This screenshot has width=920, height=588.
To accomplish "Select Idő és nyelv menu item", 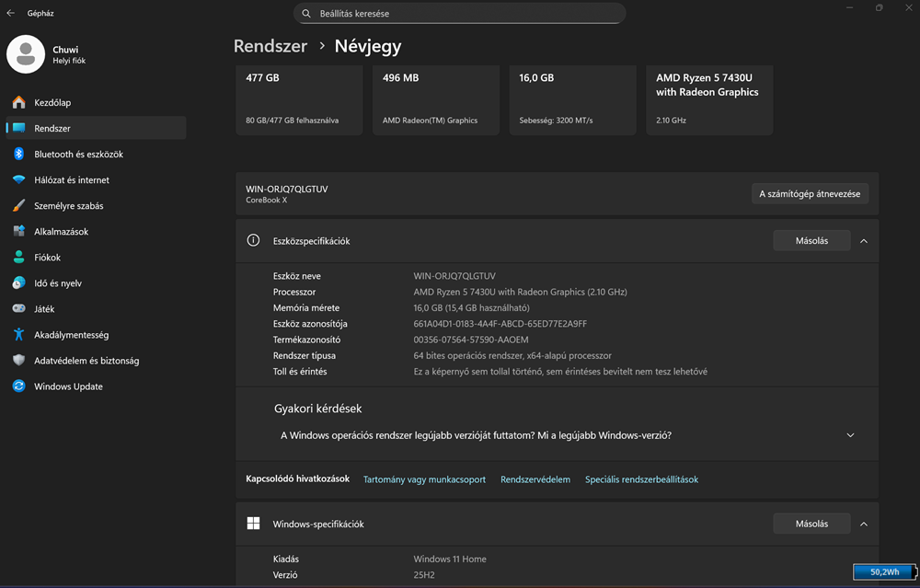I will [x=58, y=283].
